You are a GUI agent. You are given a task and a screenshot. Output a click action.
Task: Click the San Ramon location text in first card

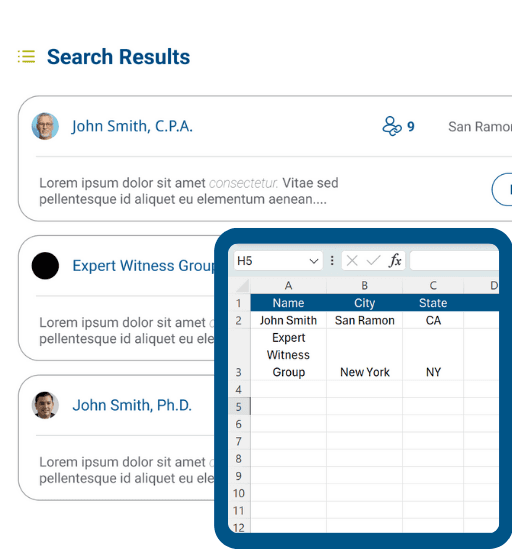click(480, 126)
